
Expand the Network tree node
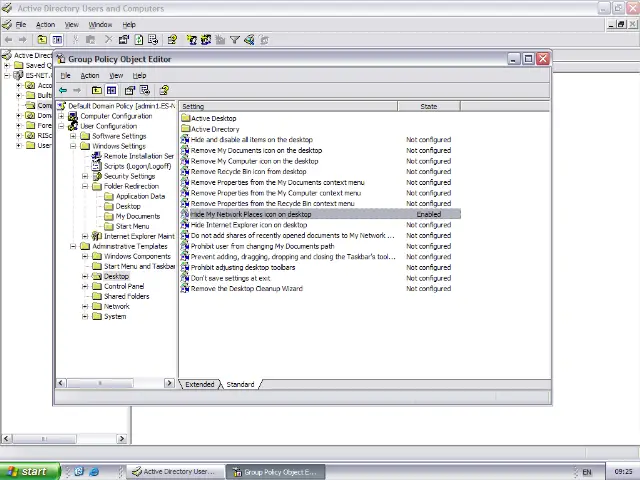pos(85,306)
